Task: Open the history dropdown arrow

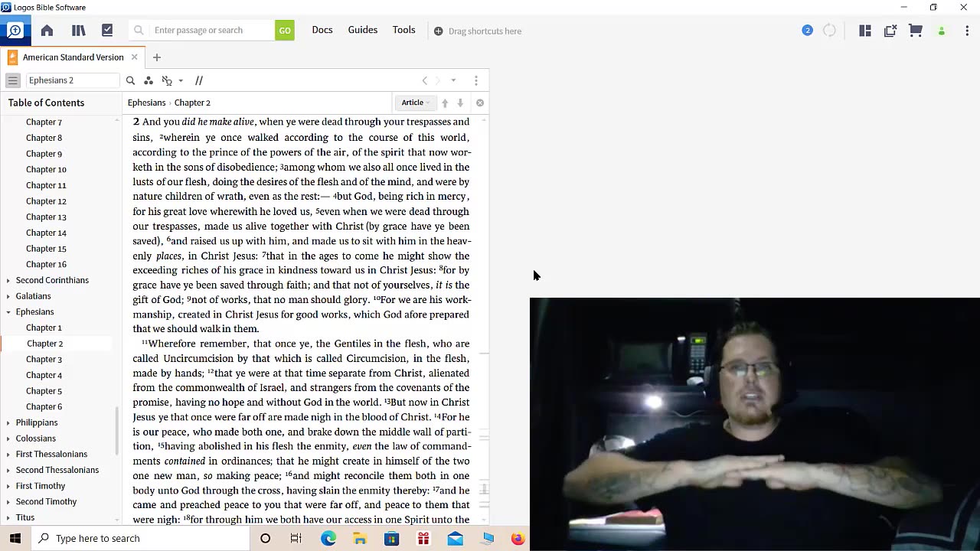Action: (453, 80)
